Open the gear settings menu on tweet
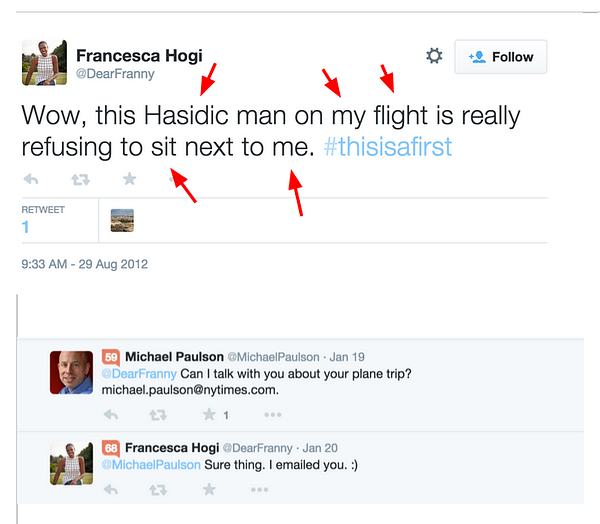 434,56
